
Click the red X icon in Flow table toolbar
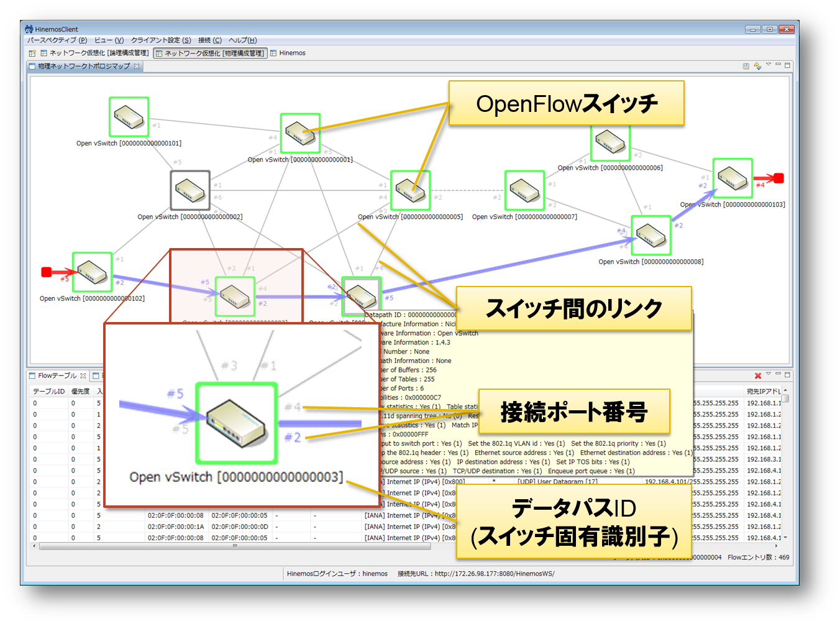[x=758, y=375]
